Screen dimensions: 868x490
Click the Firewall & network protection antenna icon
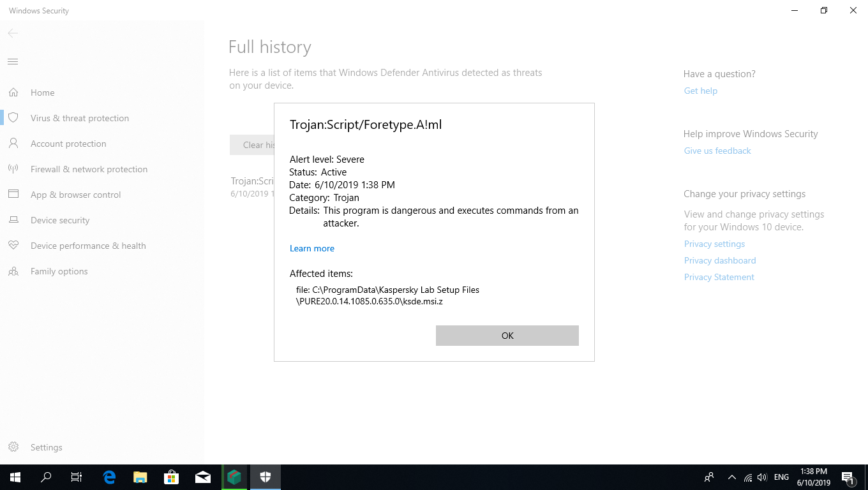pyautogui.click(x=13, y=169)
